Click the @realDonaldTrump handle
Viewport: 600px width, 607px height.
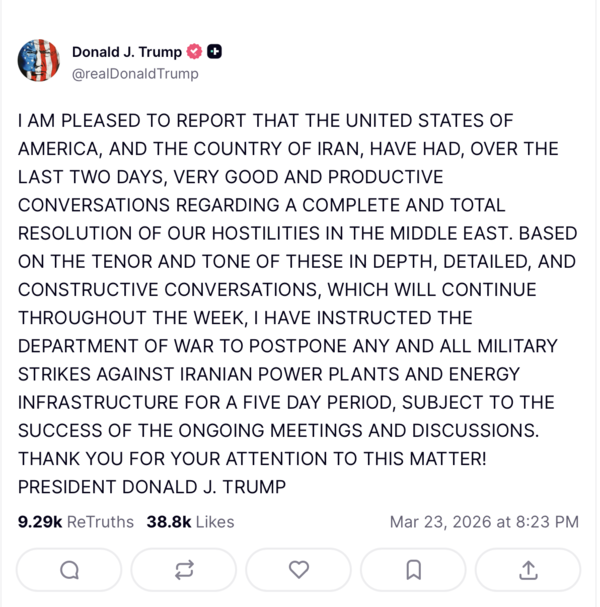(135, 73)
